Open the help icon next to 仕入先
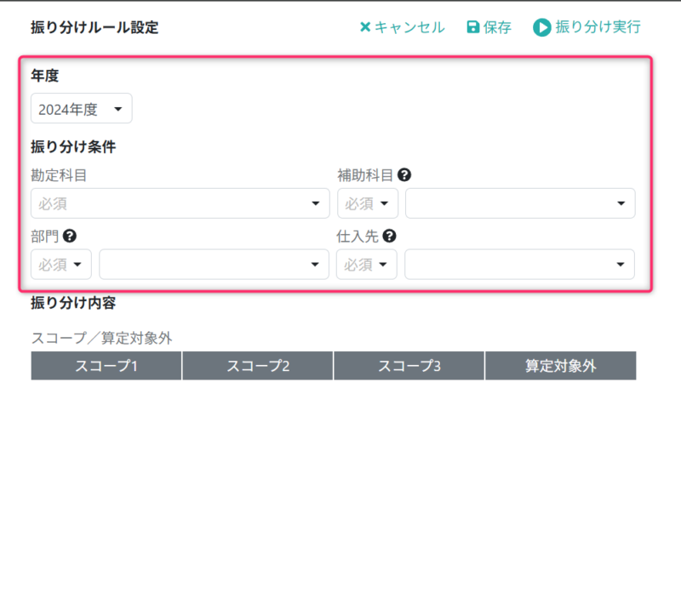681x616 pixels. click(x=390, y=236)
